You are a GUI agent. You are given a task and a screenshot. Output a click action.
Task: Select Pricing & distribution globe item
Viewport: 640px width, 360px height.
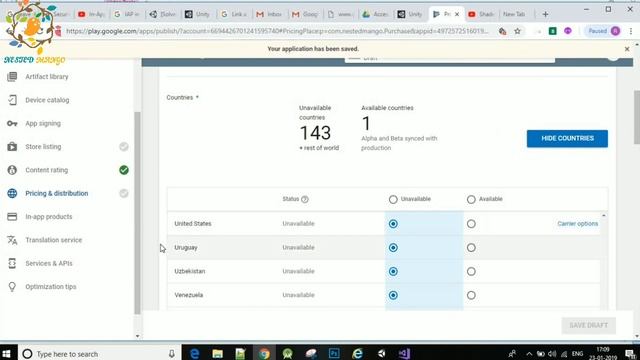[x=12, y=193]
